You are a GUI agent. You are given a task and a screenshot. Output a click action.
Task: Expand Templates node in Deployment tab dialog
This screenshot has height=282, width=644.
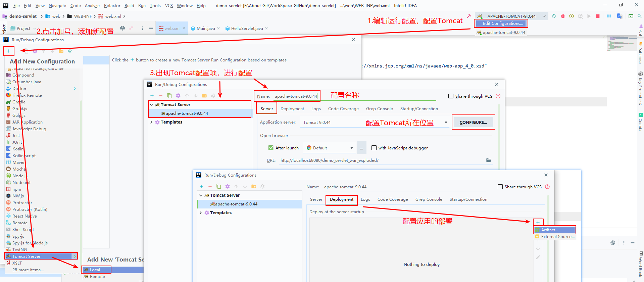pos(201,213)
